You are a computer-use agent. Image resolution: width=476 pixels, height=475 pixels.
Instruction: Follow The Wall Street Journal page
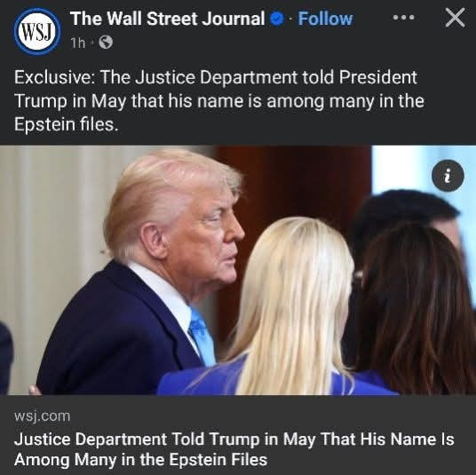(x=325, y=20)
